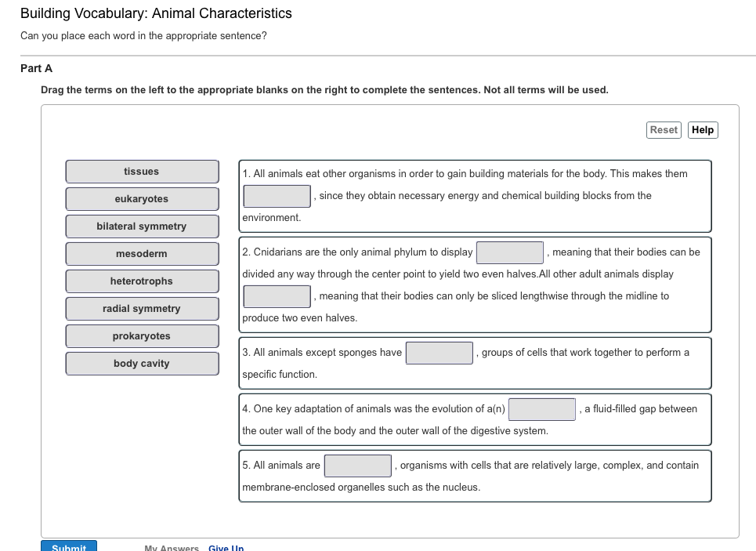Image resolution: width=756 pixels, height=551 pixels.
Task: Select the prokaryotes term tile
Action: tap(142, 335)
